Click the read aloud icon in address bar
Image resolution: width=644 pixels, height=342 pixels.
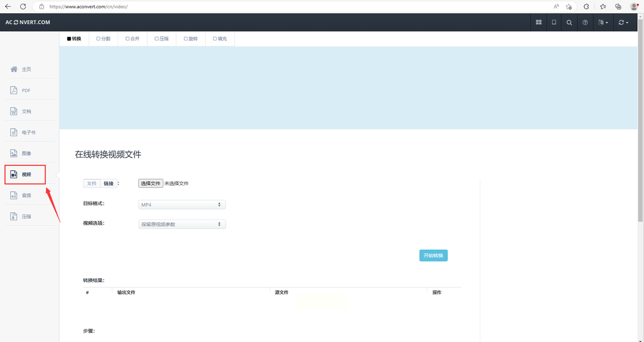(556, 7)
